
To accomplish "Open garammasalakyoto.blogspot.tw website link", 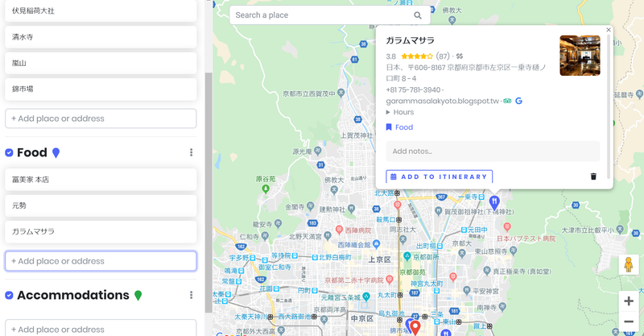I will (442, 102).
